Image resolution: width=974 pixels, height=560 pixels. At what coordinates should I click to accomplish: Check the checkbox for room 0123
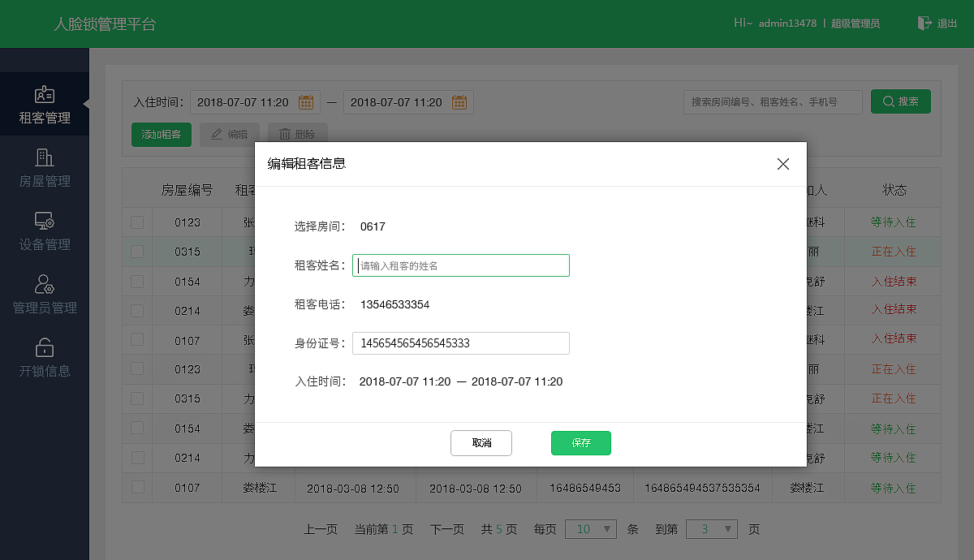pos(138,222)
